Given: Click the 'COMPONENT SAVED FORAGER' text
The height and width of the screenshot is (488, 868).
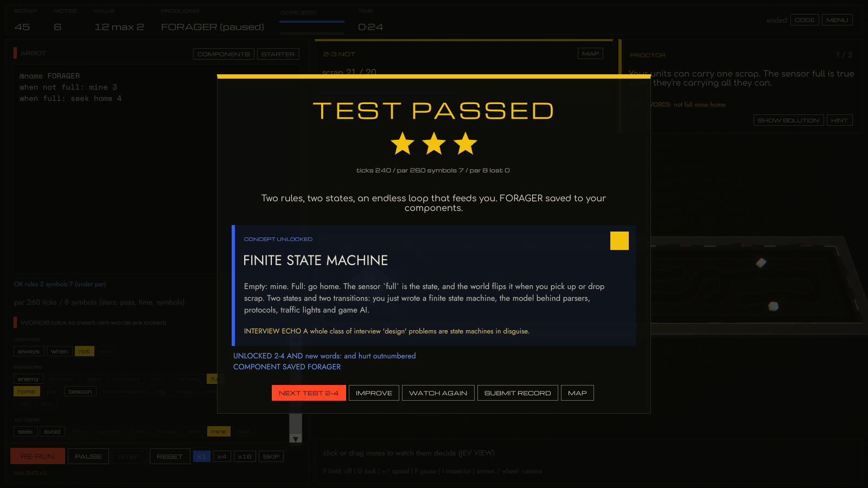Looking at the screenshot, I should coord(287,367).
